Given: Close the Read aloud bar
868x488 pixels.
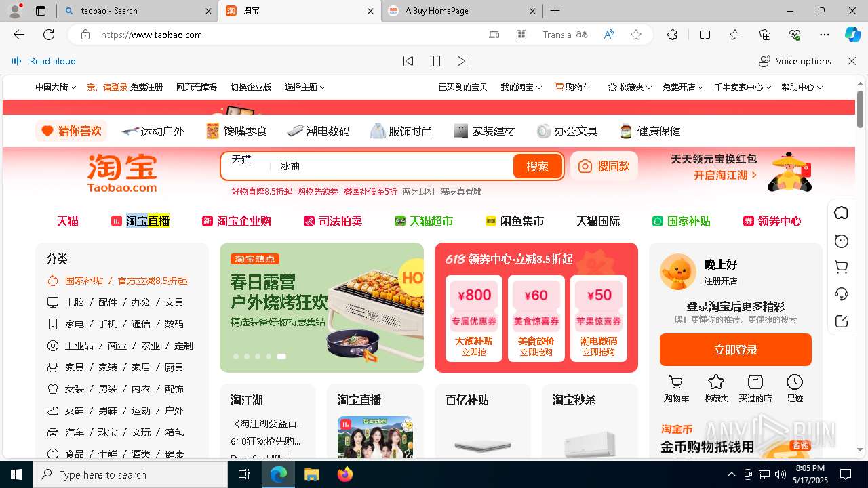Looking at the screenshot, I should click(x=852, y=61).
